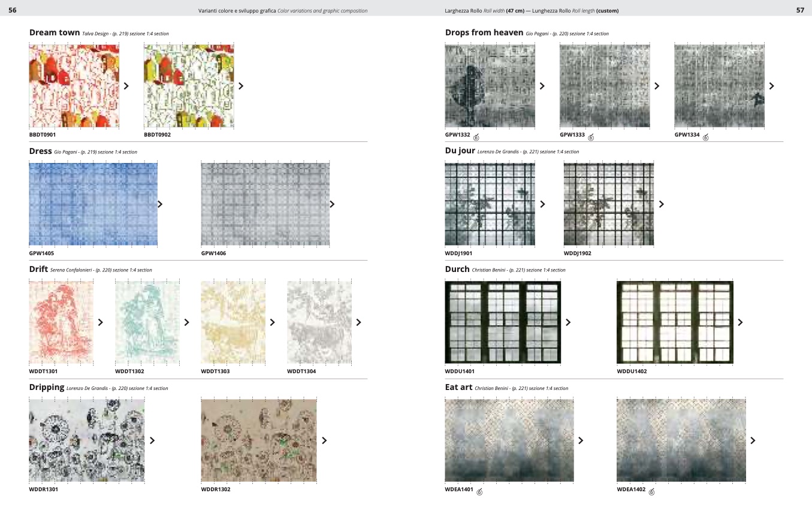Click the circular symbol beside GPW1333
Image resolution: width=812 pixels, height=526 pixels.
(591, 138)
